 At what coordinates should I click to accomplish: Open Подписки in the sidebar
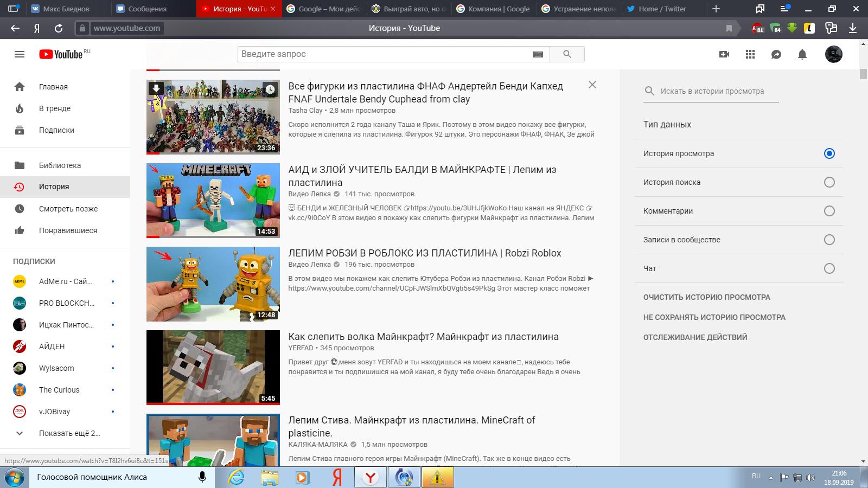pos(65,130)
